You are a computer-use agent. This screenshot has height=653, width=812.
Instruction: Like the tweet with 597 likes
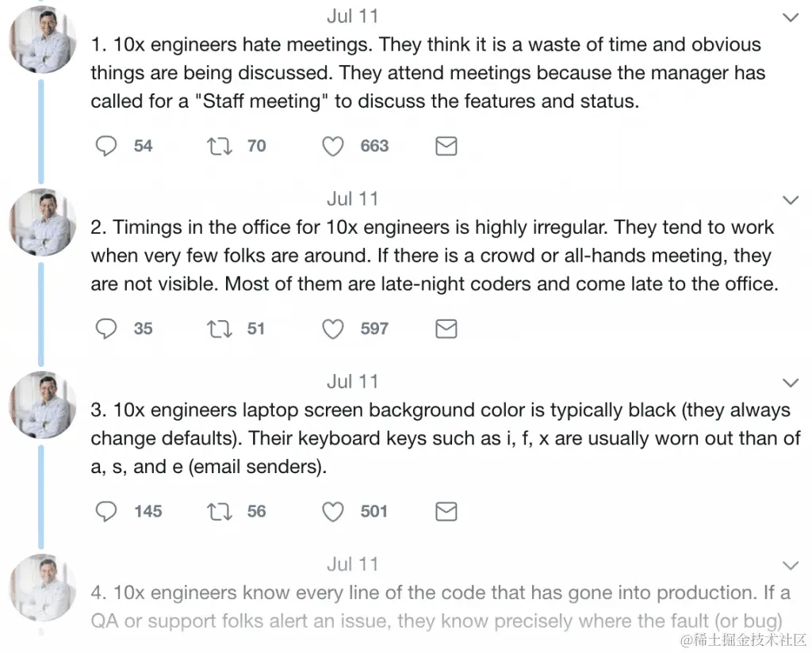[333, 329]
